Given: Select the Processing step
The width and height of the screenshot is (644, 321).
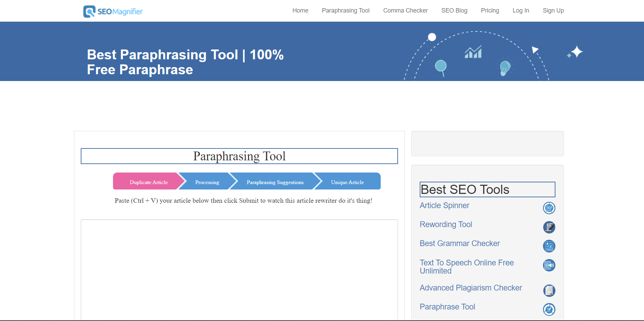Looking at the screenshot, I should point(207,181).
